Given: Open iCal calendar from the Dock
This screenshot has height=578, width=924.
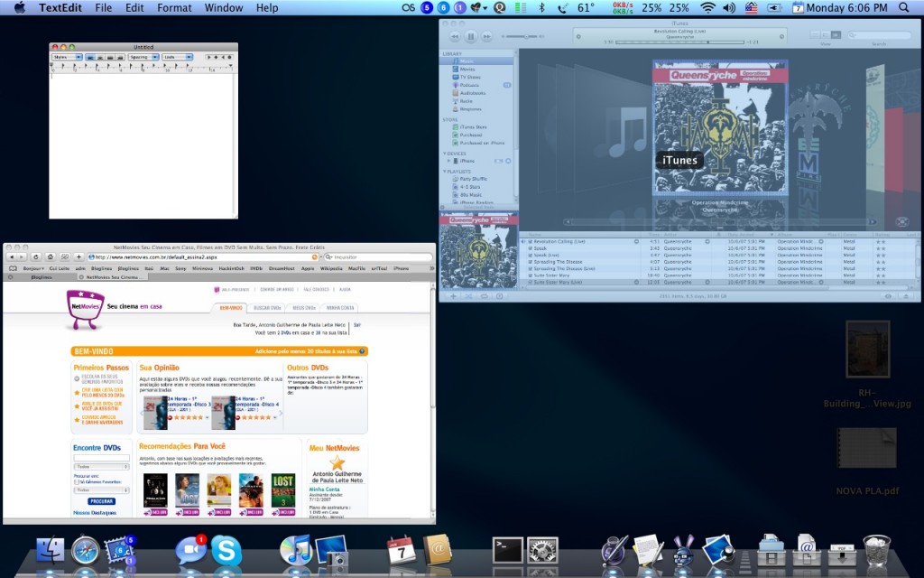Looking at the screenshot, I should click(402, 550).
